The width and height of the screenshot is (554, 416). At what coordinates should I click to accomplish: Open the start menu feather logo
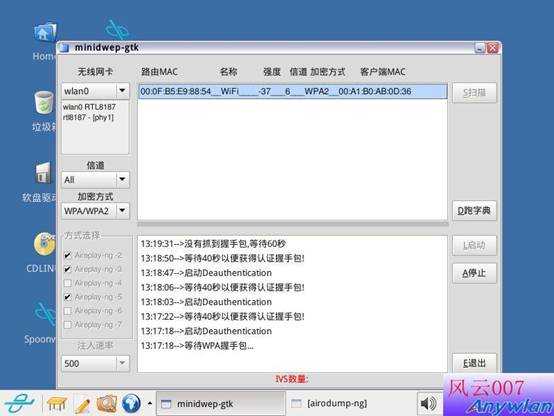click(19, 403)
